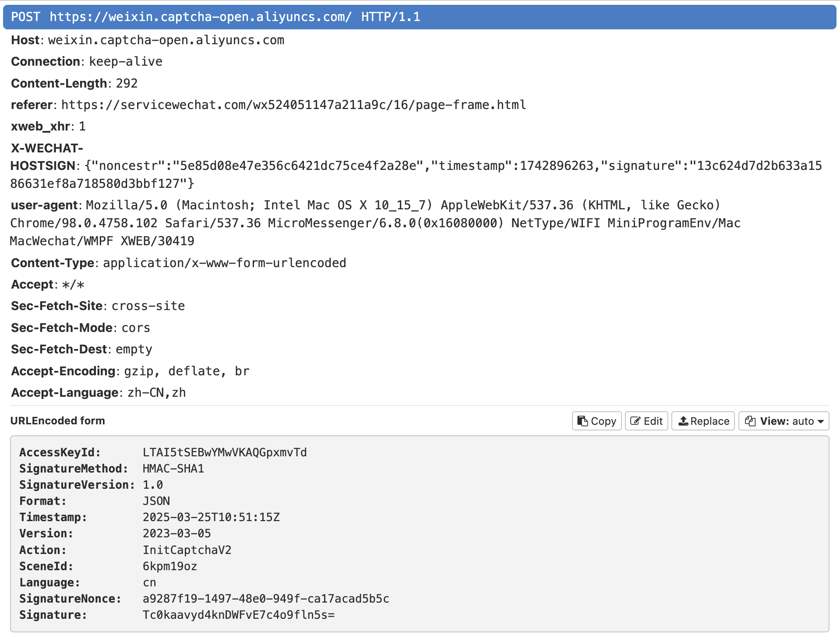Click the Copy button
Screen dimensions: 840x642
tap(596, 421)
